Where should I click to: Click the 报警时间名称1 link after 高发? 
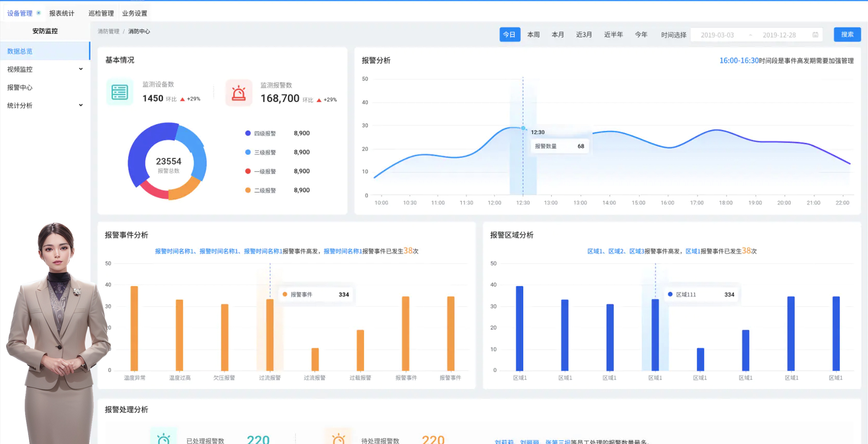[x=343, y=251]
